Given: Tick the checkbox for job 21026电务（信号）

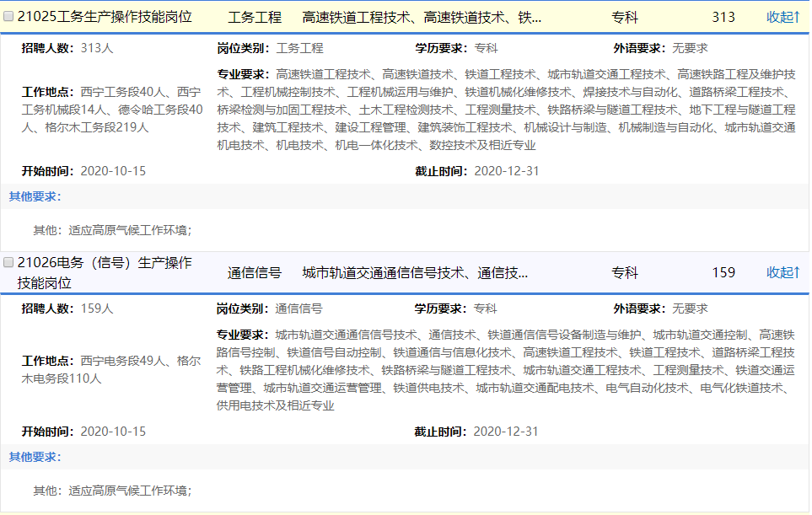Looking at the screenshot, I should [8, 263].
